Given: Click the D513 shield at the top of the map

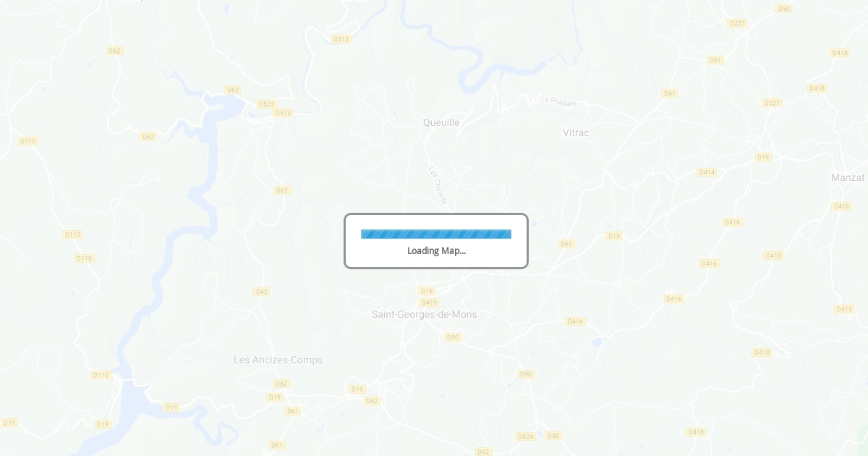Looking at the screenshot, I should click(x=341, y=39).
